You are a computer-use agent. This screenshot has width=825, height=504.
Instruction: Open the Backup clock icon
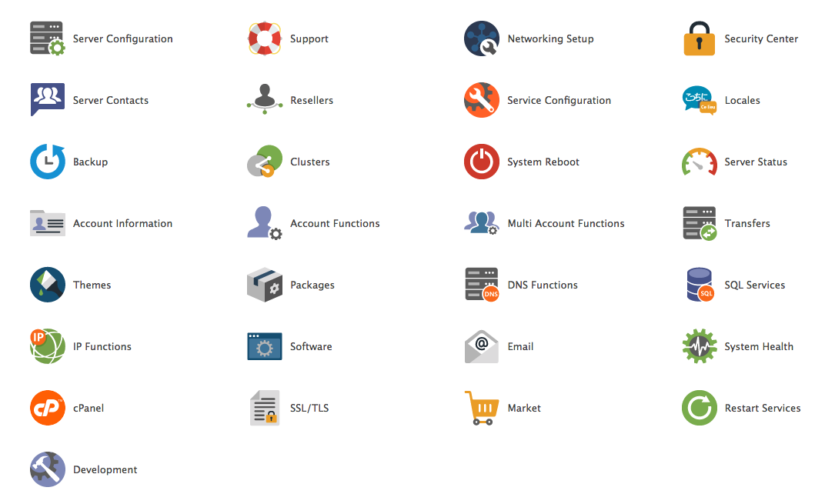[47, 162]
